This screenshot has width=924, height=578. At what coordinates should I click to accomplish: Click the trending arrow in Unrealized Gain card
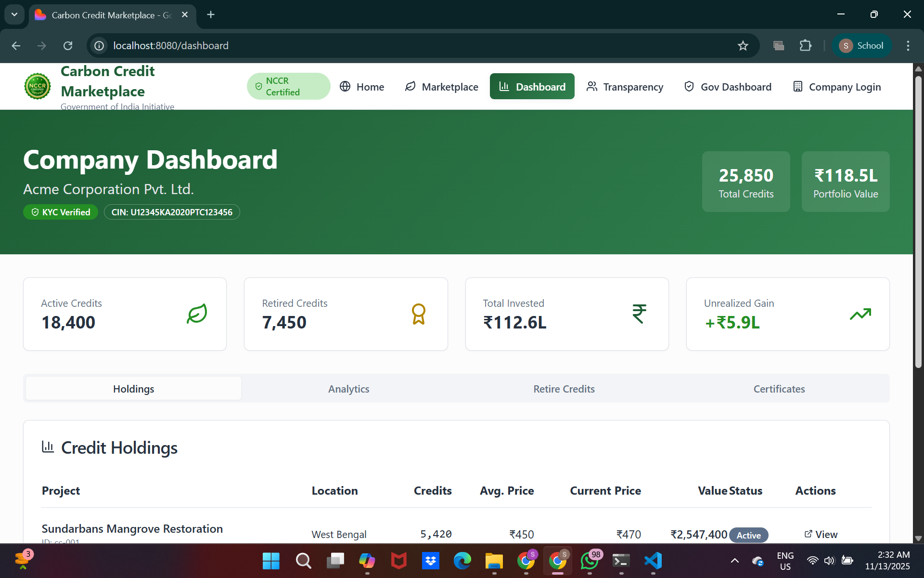(x=860, y=314)
